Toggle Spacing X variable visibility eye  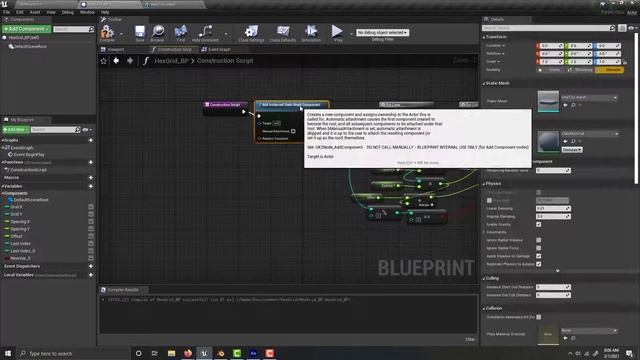[91, 222]
